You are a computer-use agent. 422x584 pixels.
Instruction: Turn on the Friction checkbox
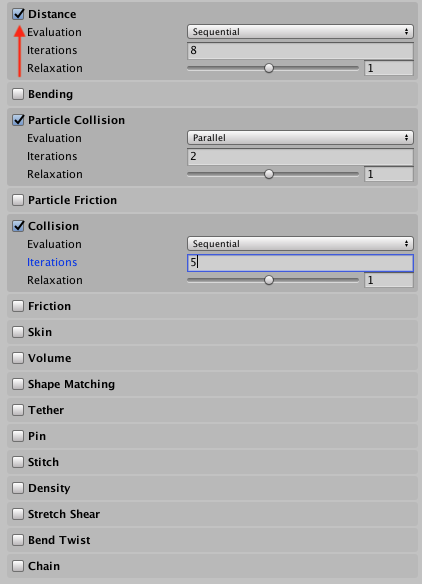18,306
